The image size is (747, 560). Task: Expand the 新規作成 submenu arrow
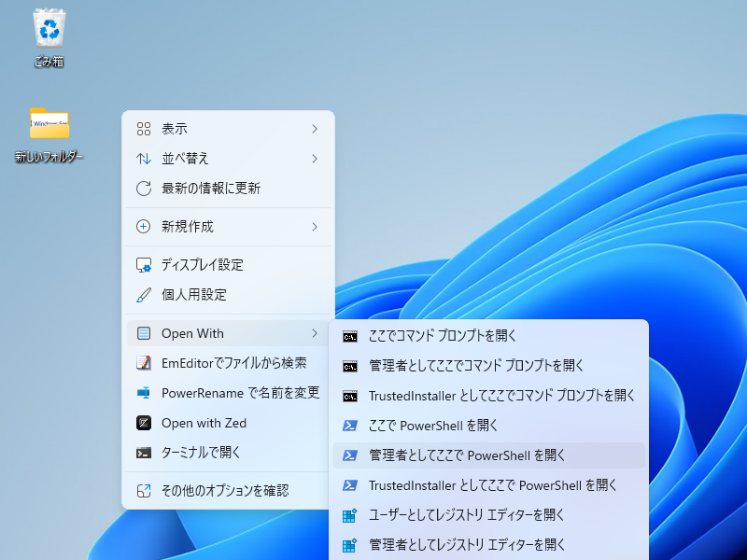(x=315, y=227)
